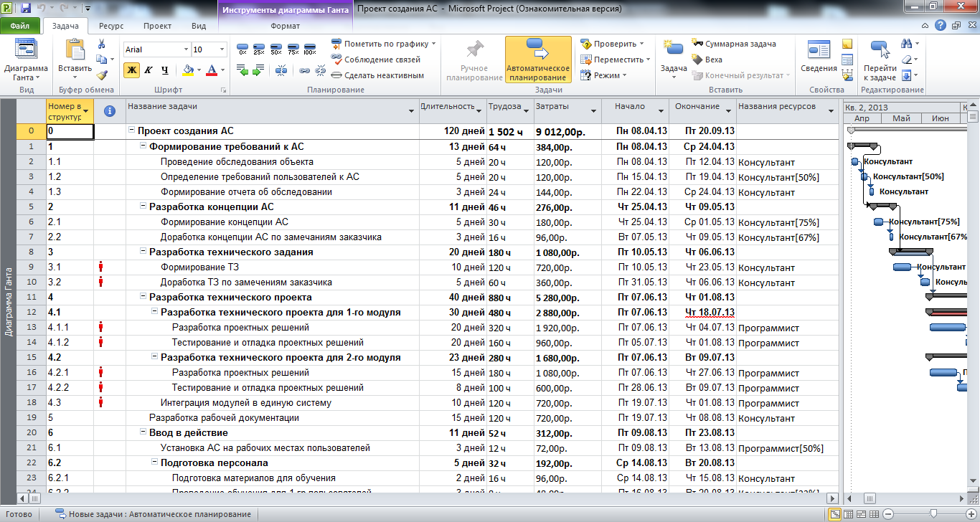Click the Information indicator column header icon

[x=109, y=111]
